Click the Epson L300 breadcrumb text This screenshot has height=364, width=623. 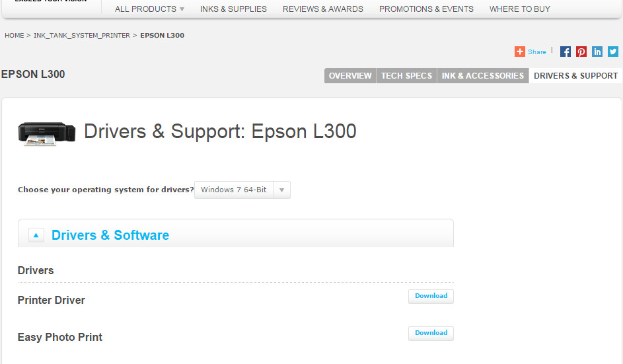[162, 36]
